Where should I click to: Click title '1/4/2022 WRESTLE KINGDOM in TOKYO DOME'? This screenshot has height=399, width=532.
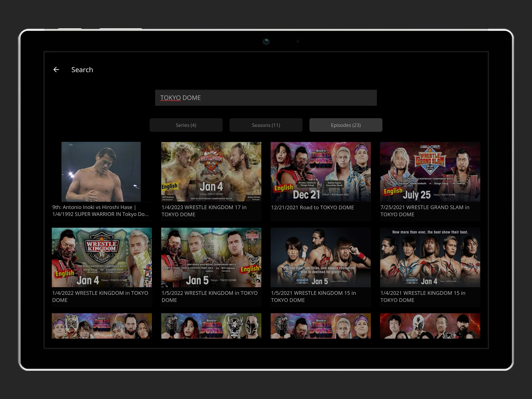click(x=100, y=297)
